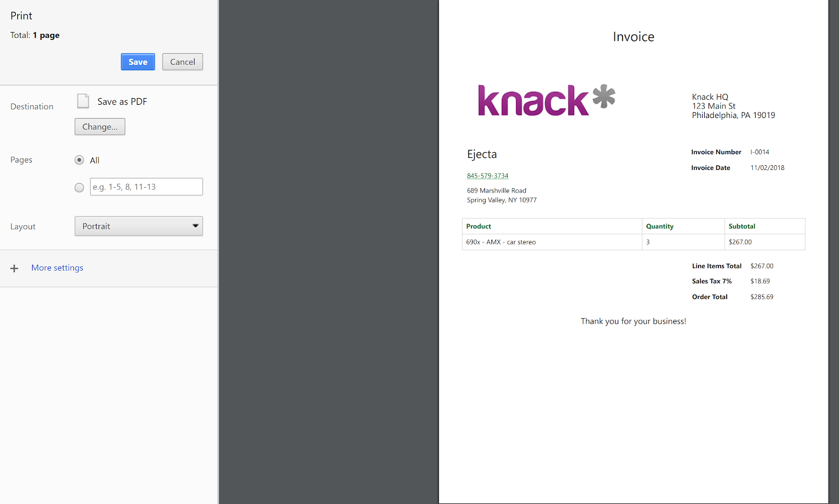This screenshot has height=504, width=839.
Task: Select the All pages radio button
Action: click(79, 160)
